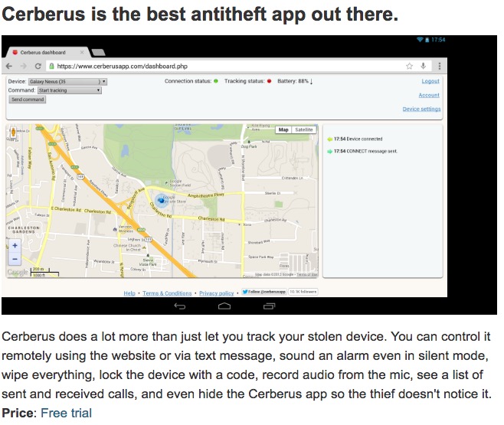The image size is (504, 425).
Task: Open the Terms & Conditions link
Action: [167, 293]
